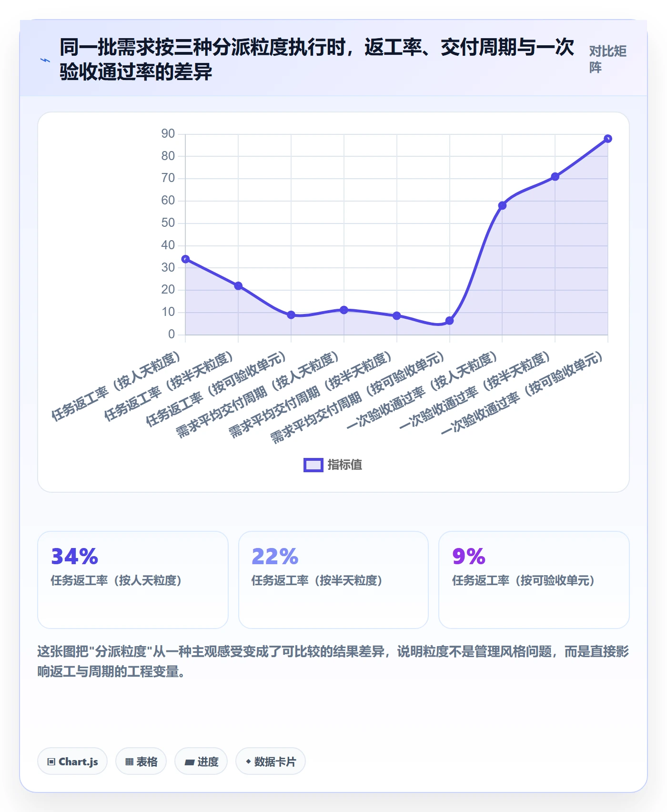Click the highest data point near 88
Viewport: 667px width, 812px height.
608,139
